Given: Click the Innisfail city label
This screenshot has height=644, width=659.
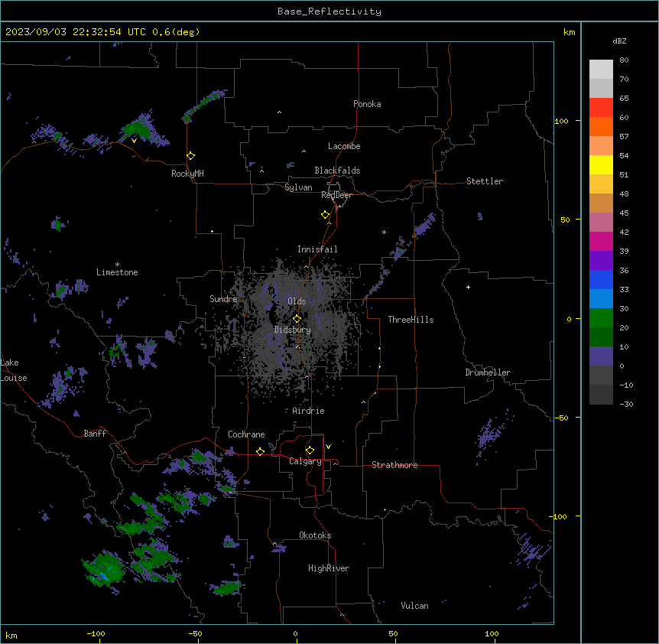Looking at the screenshot, I should [x=317, y=249].
